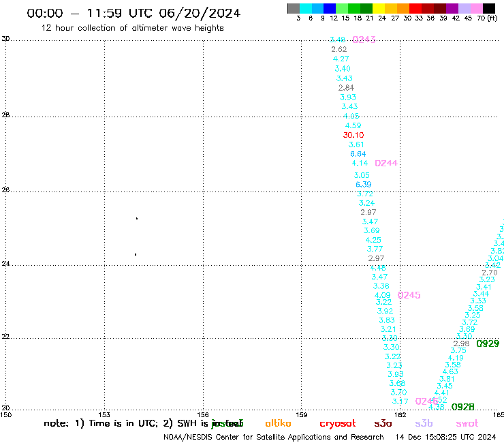Click the red 30.10 wave height value
Screen dimensions: 504x443
[x=353, y=135]
